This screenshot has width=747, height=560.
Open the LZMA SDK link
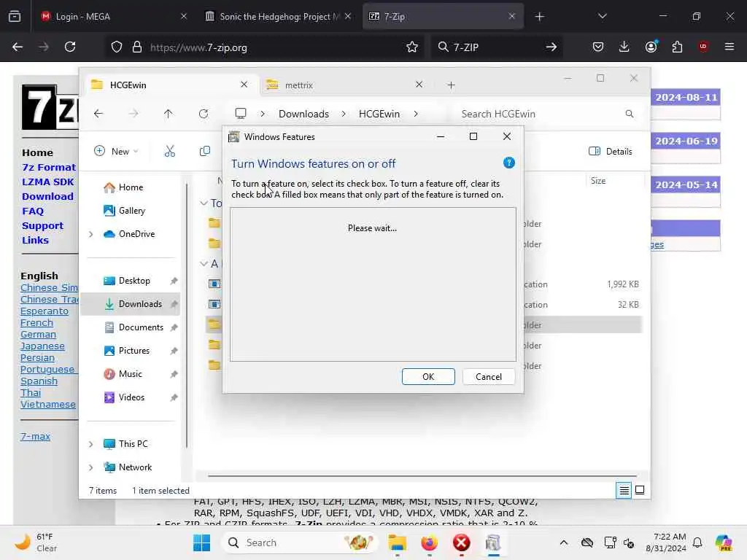pyautogui.click(x=47, y=182)
